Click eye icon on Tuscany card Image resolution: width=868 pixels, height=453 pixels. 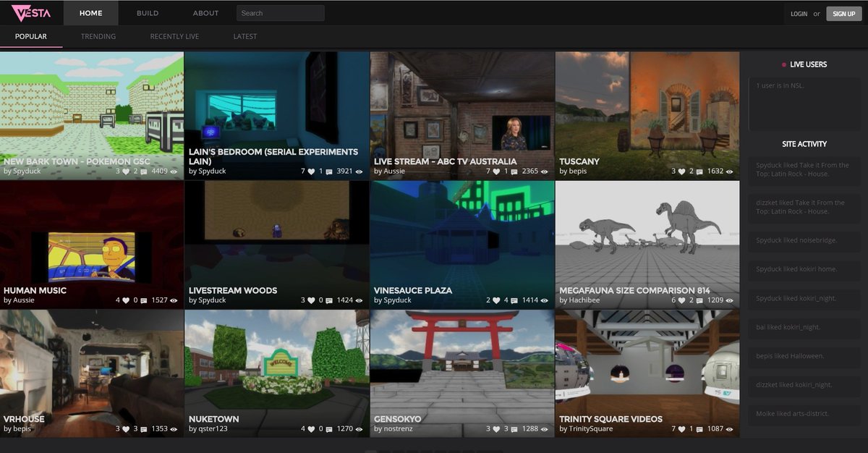click(x=730, y=172)
